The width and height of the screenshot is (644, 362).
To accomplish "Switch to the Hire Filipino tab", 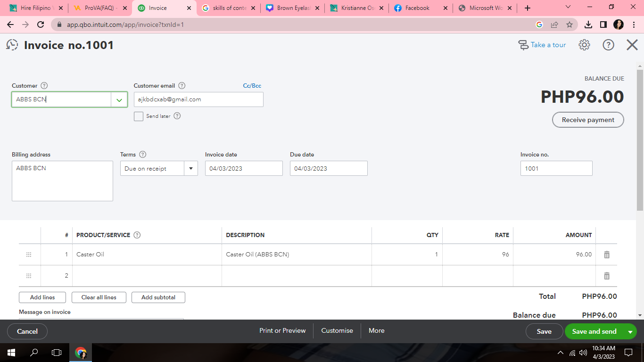I will tap(36, 8).
